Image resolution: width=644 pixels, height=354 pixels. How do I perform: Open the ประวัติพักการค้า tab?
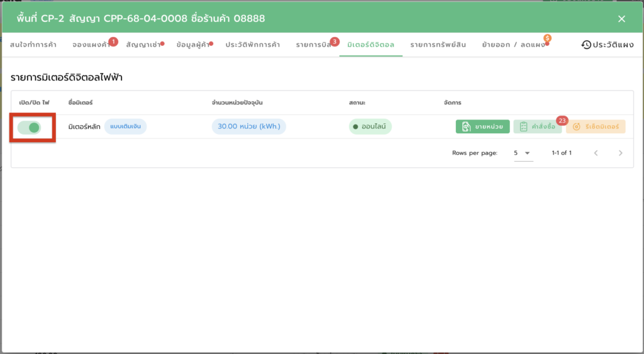pos(253,45)
